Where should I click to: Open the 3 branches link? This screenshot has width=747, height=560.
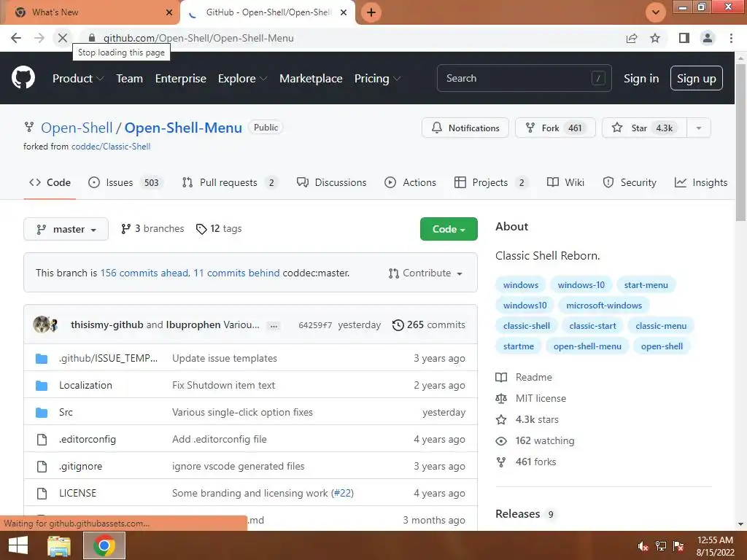click(152, 229)
